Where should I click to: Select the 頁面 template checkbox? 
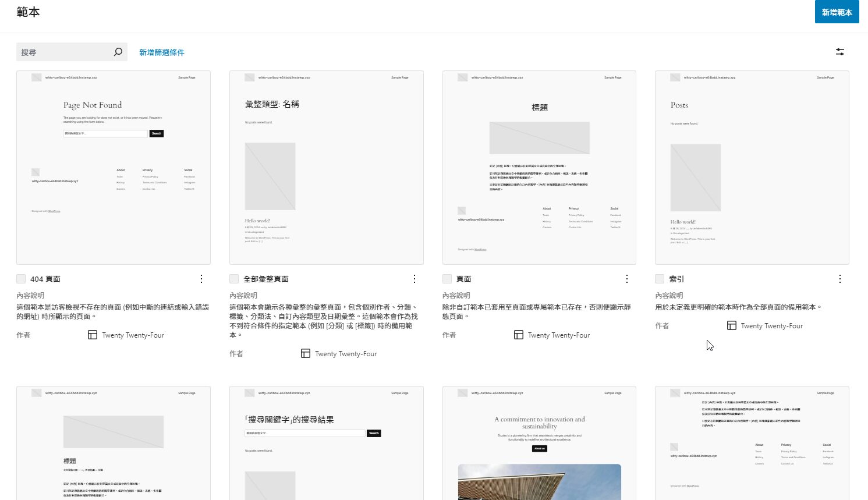pos(447,279)
